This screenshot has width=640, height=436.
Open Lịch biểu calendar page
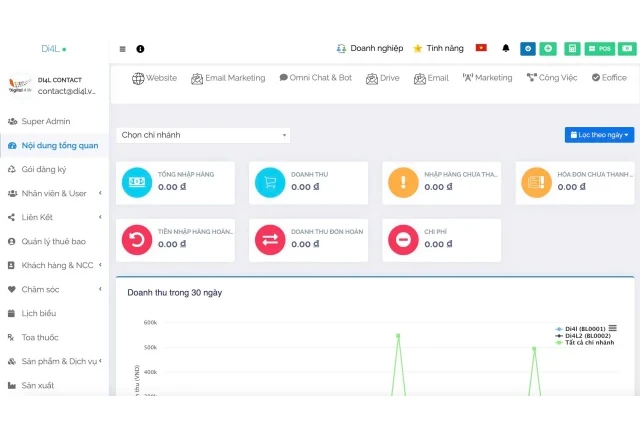(x=54, y=313)
